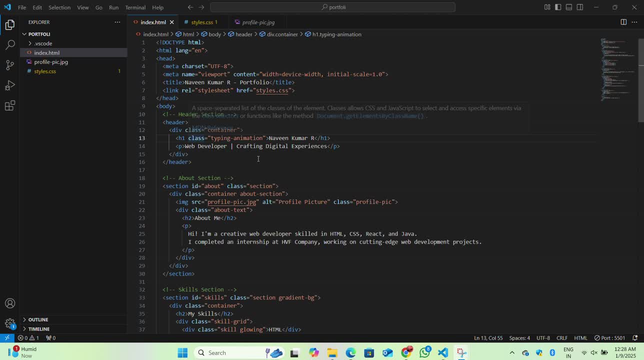The image size is (644, 360).
Task: Click the body breadcrumb item
Action: coord(211,34)
